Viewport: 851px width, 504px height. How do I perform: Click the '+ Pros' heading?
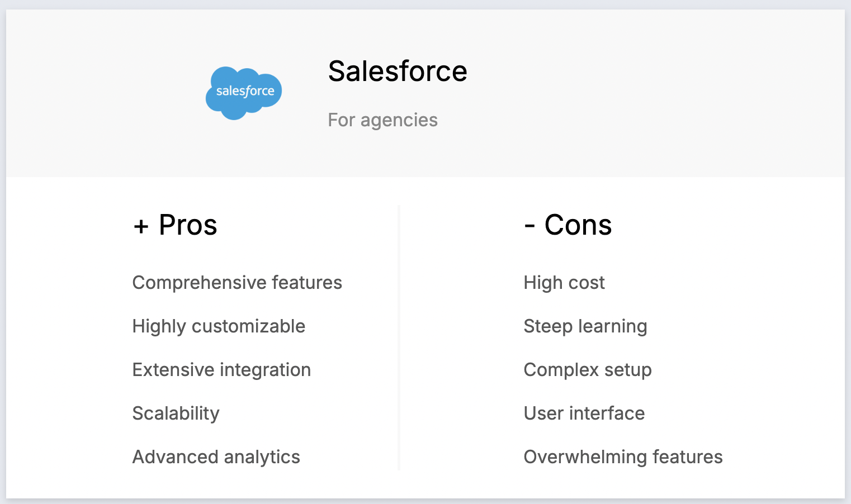(x=175, y=225)
